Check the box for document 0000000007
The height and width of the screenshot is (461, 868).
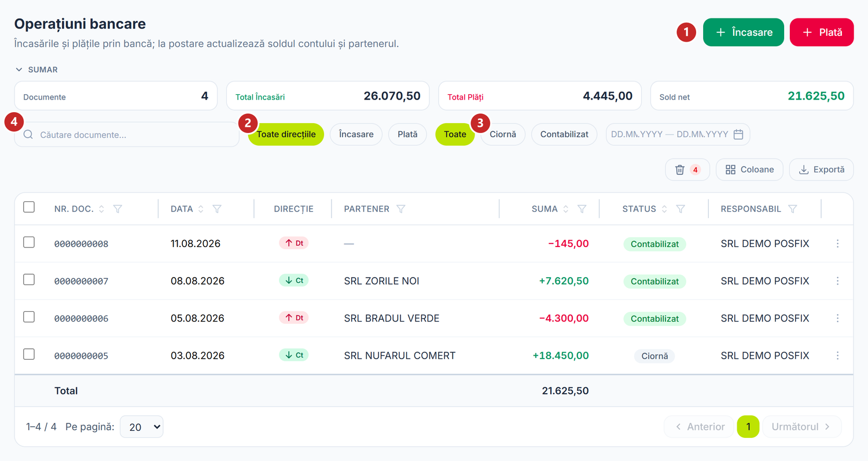(29, 280)
